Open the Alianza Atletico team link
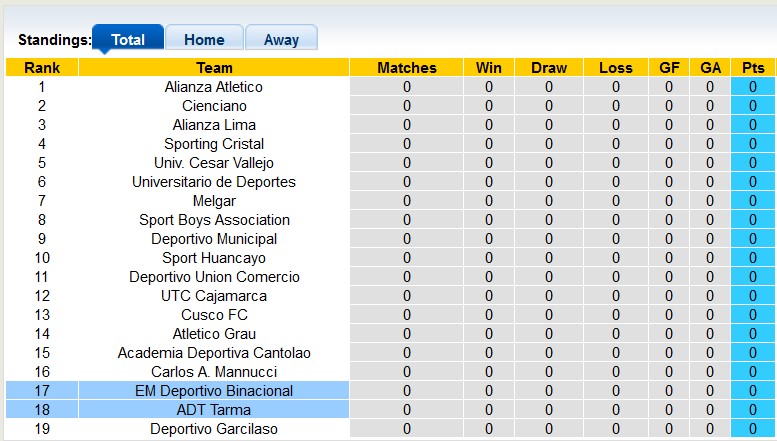This screenshot has width=777, height=441. pyautogui.click(x=214, y=87)
